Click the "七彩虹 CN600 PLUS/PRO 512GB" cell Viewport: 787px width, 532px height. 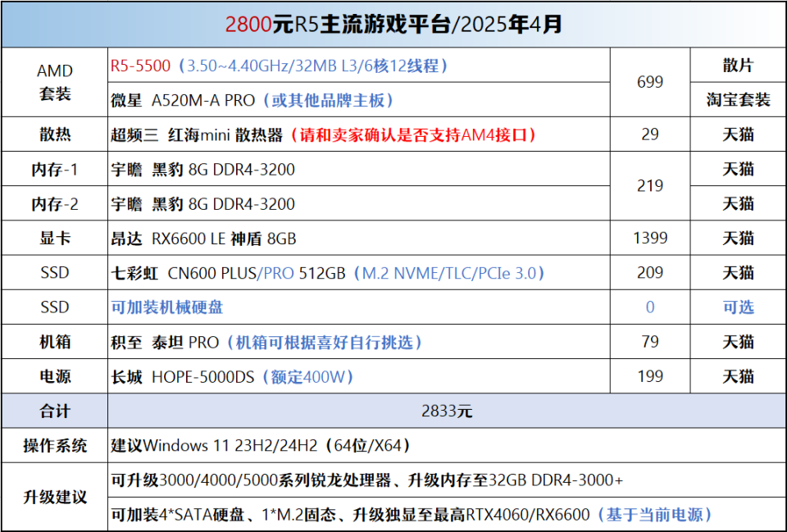pos(359,272)
